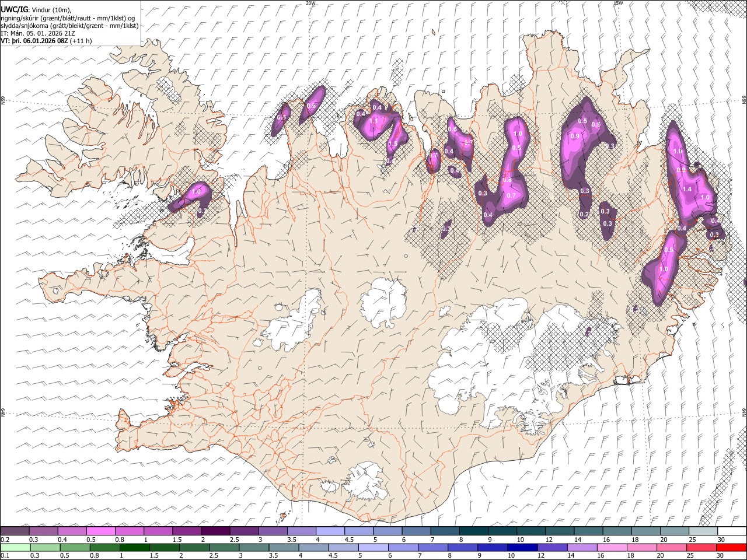The height and width of the screenshot is (560, 747).
Task: Select the dark purple top legend swatch between 2 and 2.5
Action: click(x=215, y=531)
